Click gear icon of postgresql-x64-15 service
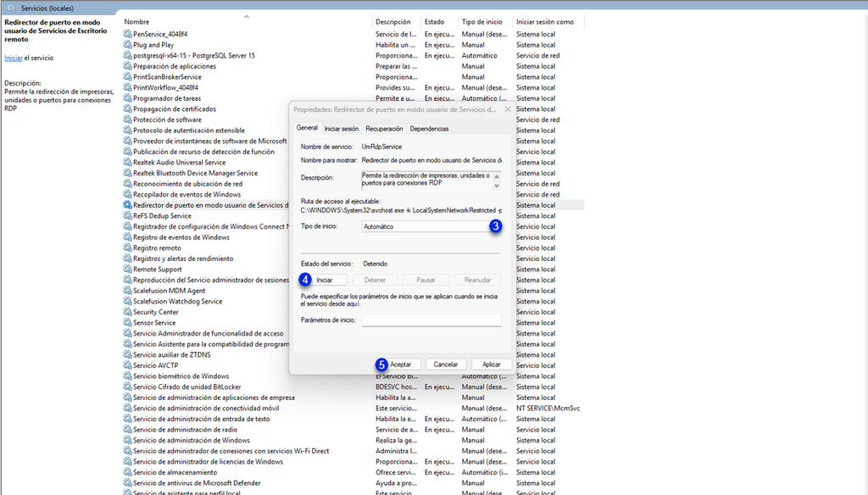The height and width of the screenshot is (495, 868). [127, 55]
